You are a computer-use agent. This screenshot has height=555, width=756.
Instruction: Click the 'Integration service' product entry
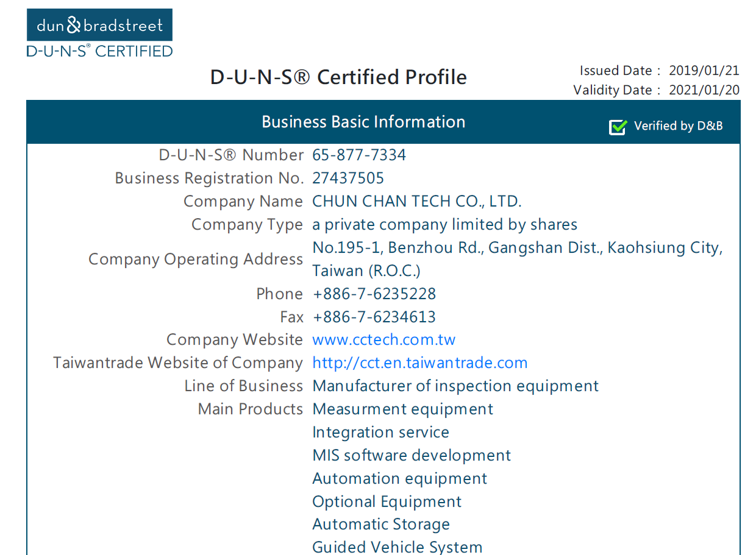click(x=381, y=432)
